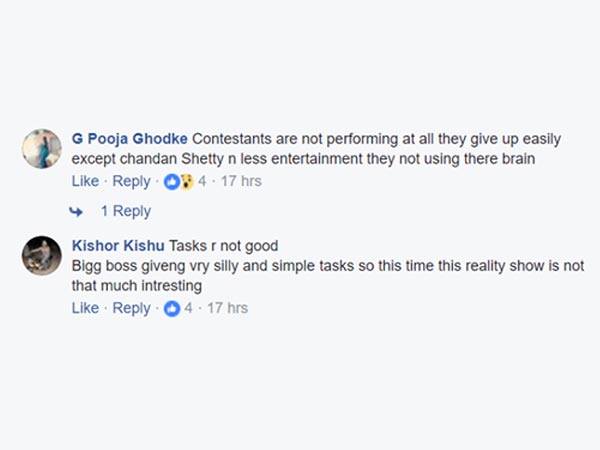
Task: Click the thumbs-up reaction icon on Kishor's comment
Action: (171, 308)
